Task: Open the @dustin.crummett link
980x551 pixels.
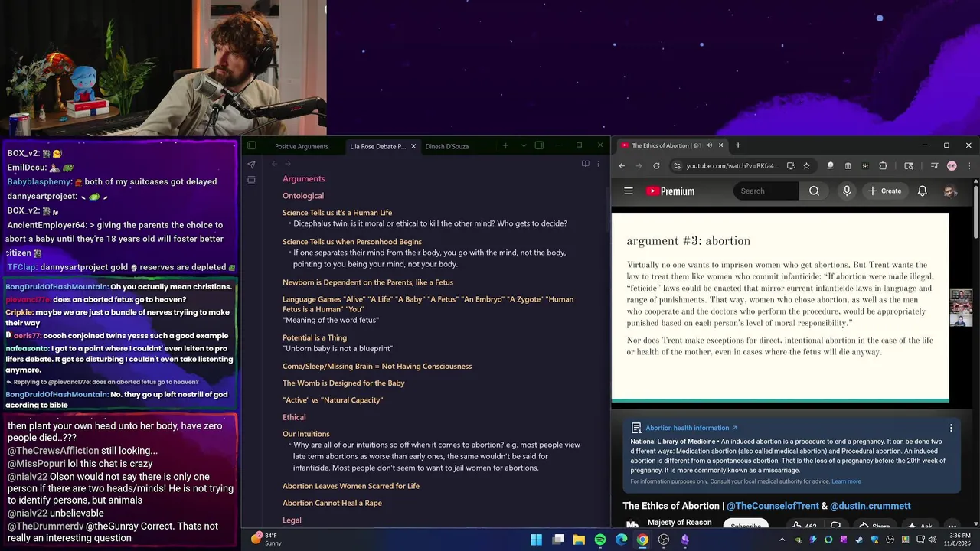Action: (871, 506)
